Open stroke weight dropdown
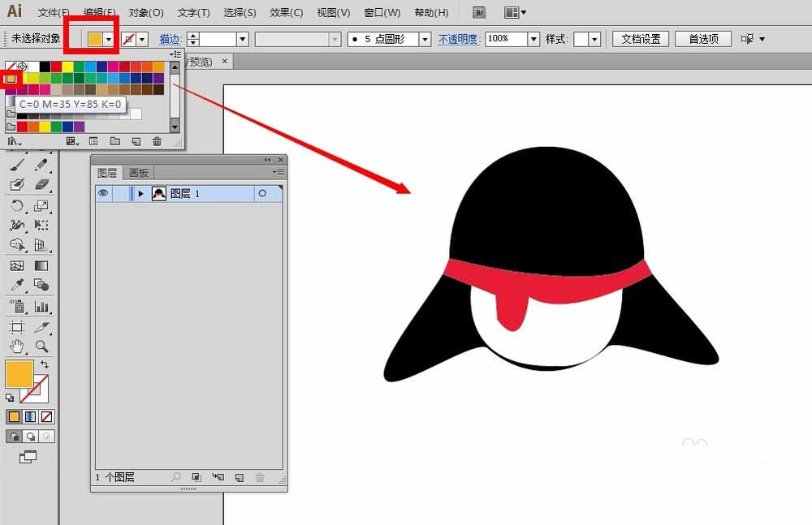The image size is (812, 525). 243,39
